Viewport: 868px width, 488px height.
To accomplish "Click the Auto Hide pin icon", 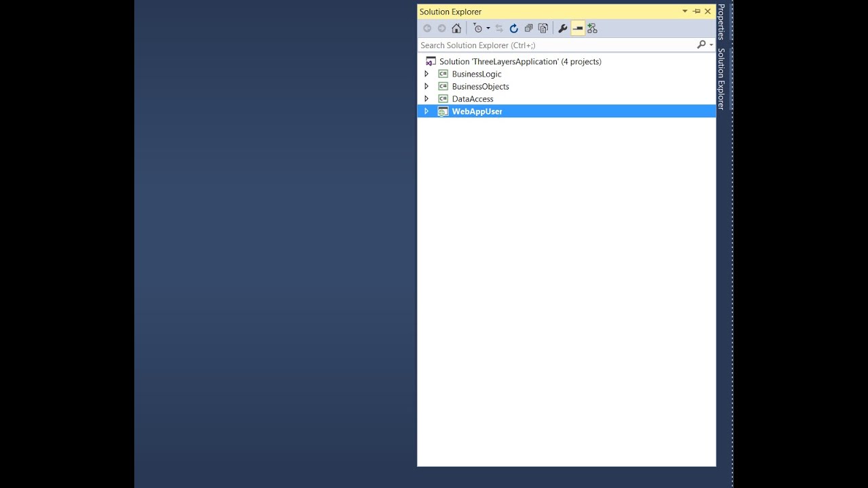I will [x=696, y=12].
